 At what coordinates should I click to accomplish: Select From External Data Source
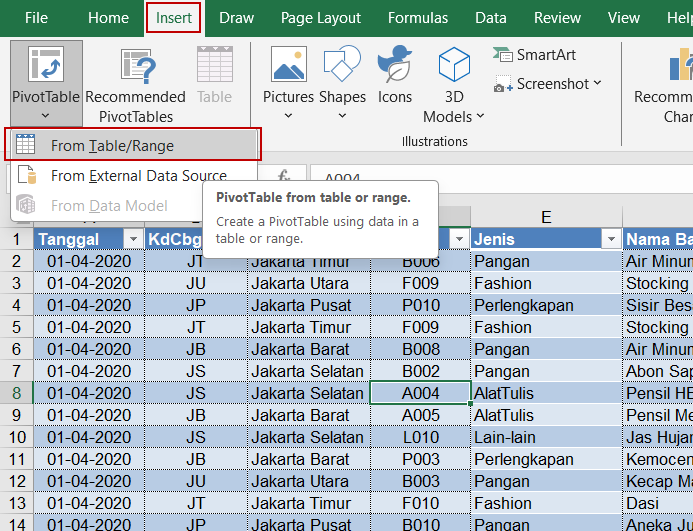(x=138, y=176)
